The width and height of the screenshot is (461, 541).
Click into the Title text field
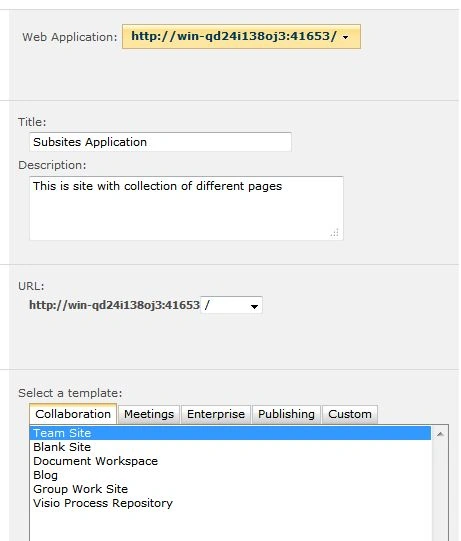point(160,142)
